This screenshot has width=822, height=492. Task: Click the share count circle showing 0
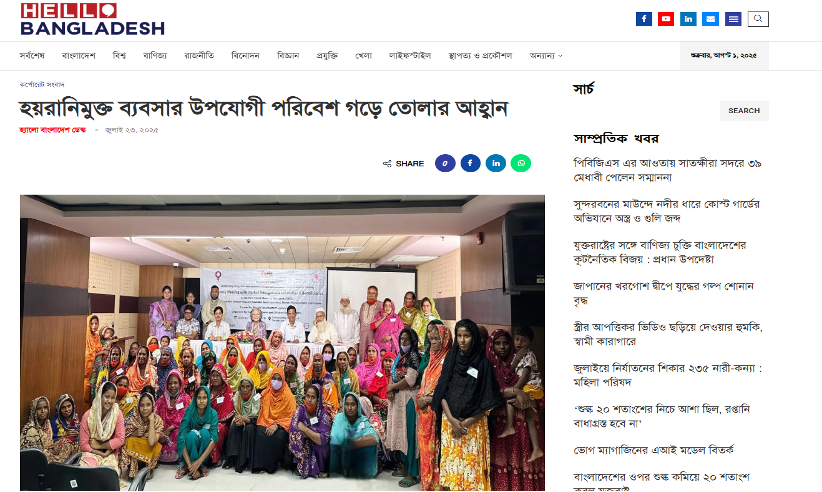point(445,163)
